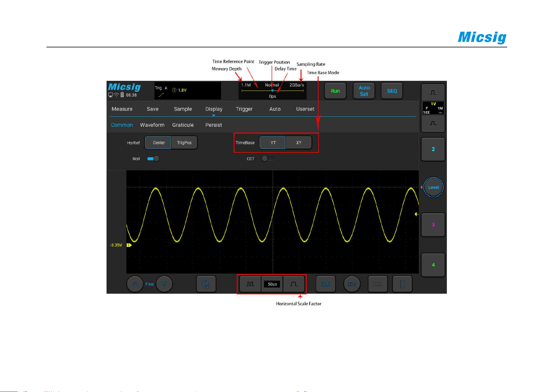
Task: Click the 1.1M memory depth readout
Action: (246, 85)
